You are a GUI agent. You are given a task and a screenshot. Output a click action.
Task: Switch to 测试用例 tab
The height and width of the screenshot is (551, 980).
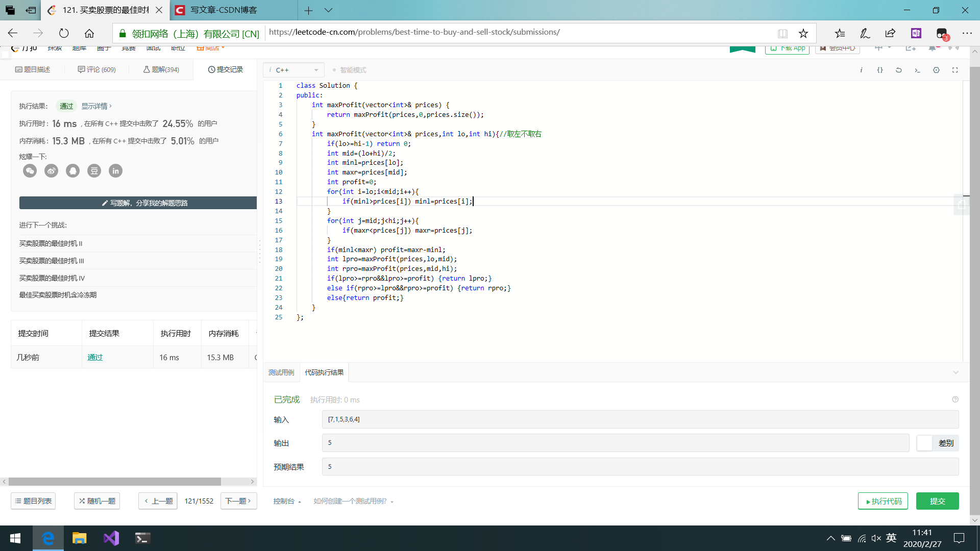coord(281,372)
